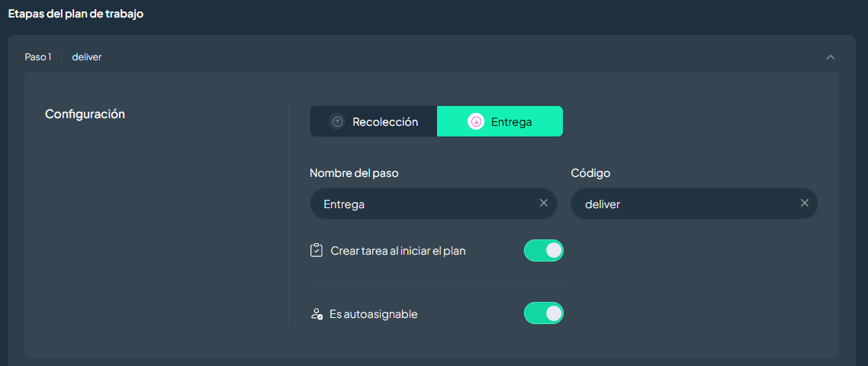The image size is (868, 366).
Task: Select the Entrega step type
Action: pyautogui.click(x=500, y=122)
